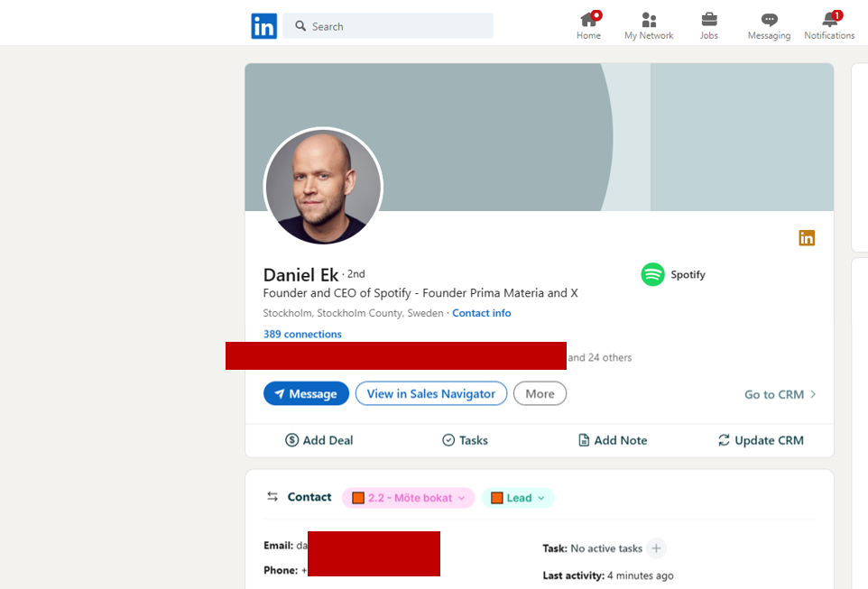Add a task with the plus icon
The image size is (868, 589).
click(656, 548)
